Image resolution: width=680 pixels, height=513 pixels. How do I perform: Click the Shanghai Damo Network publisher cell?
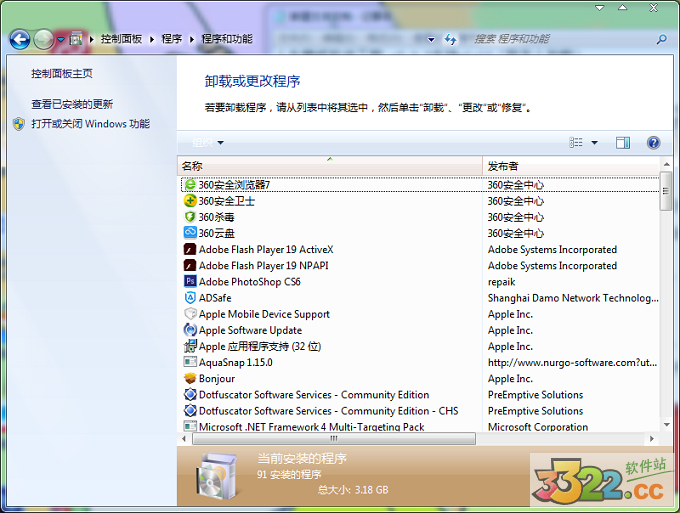pos(573,298)
